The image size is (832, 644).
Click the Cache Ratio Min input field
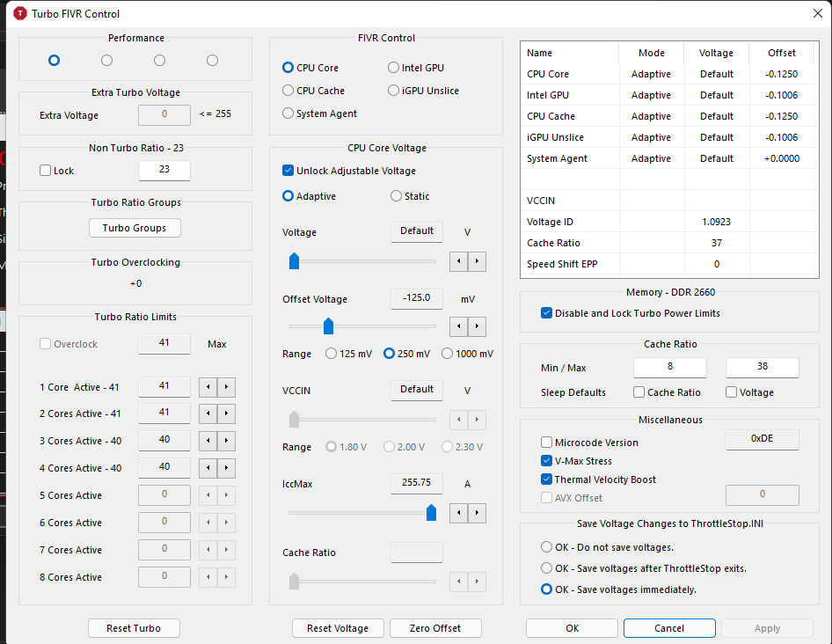(670, 367)
